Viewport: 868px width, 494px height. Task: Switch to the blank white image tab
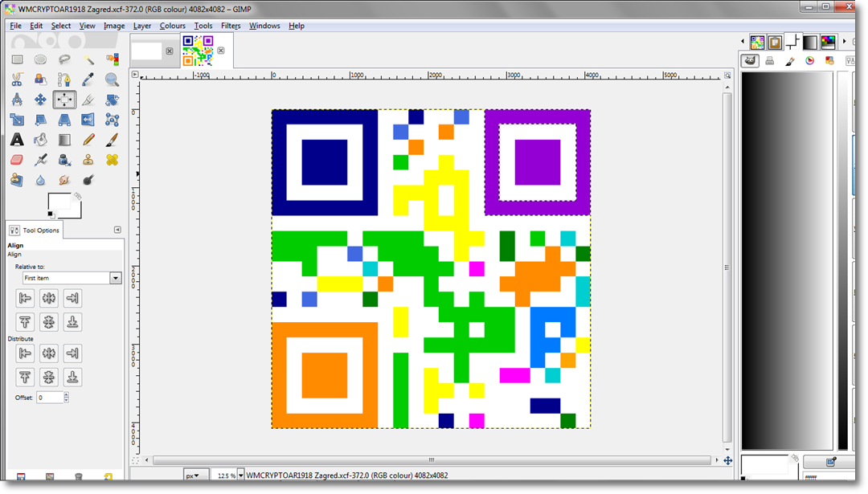point(147,51)
